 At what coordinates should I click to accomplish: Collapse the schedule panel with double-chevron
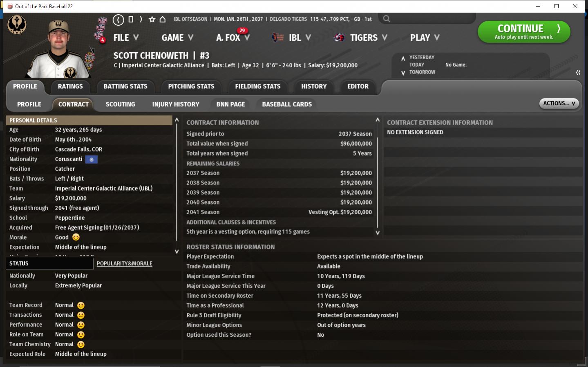[578, 73]
